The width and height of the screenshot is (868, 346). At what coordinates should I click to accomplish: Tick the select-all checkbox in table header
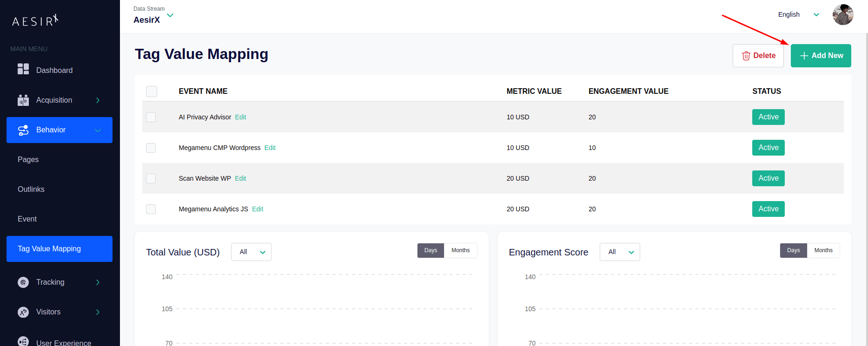(x=152, y=91)
